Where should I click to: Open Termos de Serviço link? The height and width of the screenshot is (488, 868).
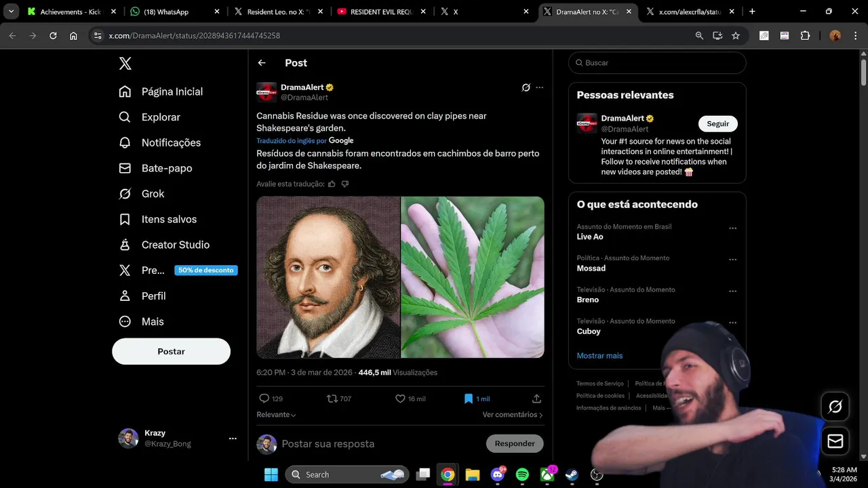600,384
